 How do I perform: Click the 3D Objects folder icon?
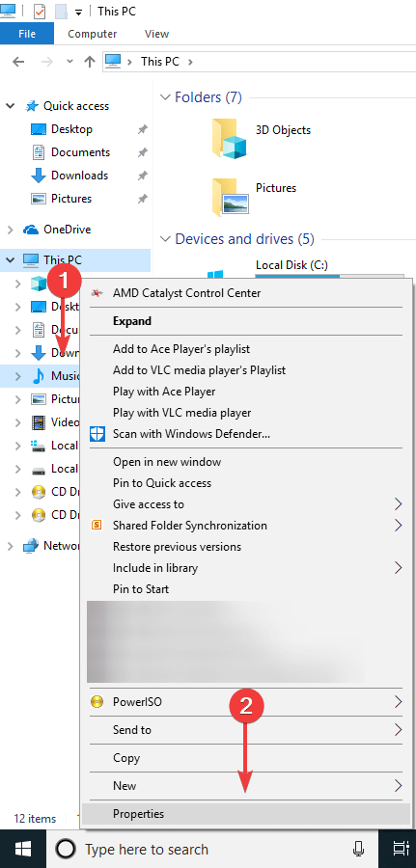(x=230, y=138)
